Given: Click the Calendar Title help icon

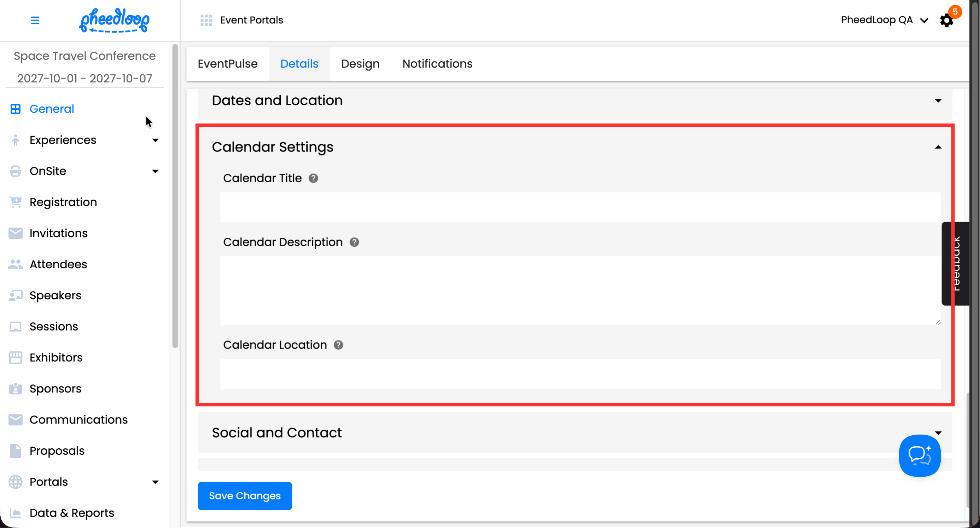Looking at the screenshot, I should 313,178.
